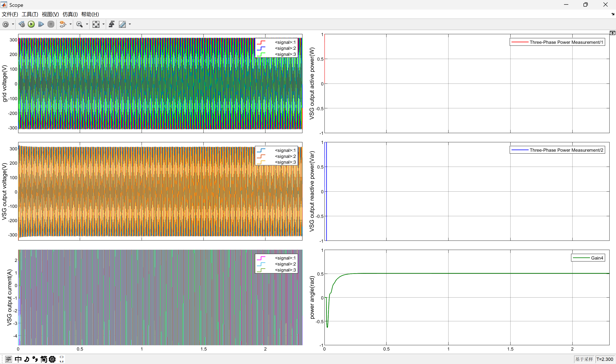The image size is (616, 364).
Task: Open the 仿真(I) menu
Action: click(x=70, y=14)
